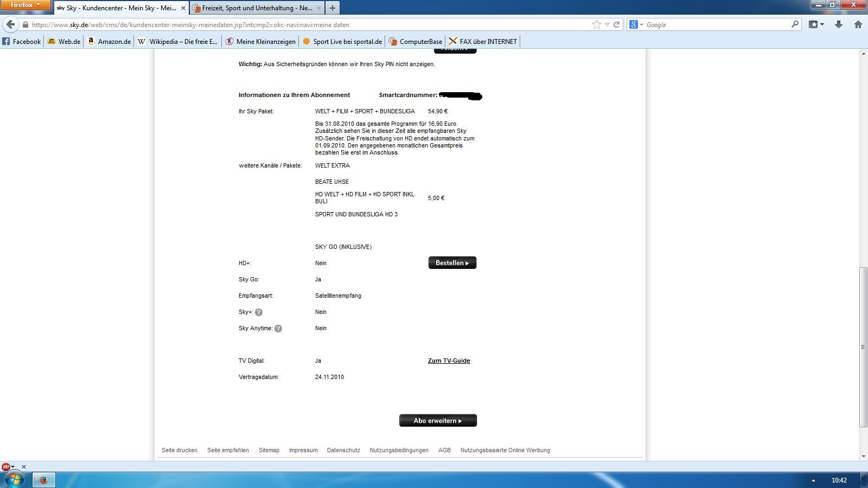Open the Impressum footer link
The height and width of the screenshot is (488, 868).
(303, 450)
